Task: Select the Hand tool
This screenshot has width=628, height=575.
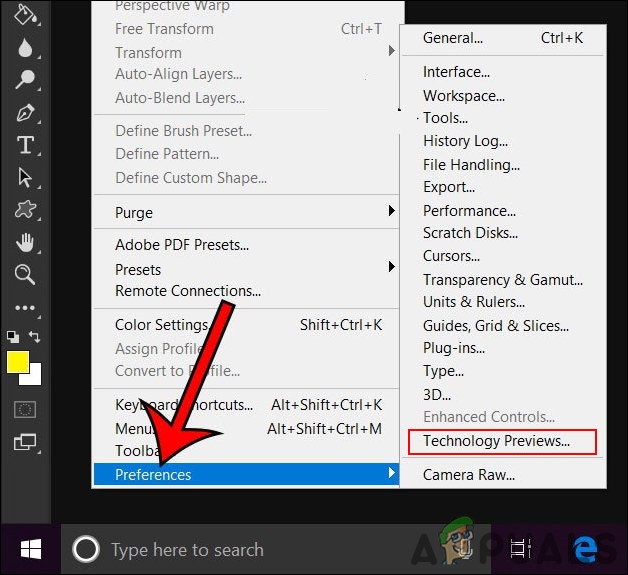Action: point(25,243)
